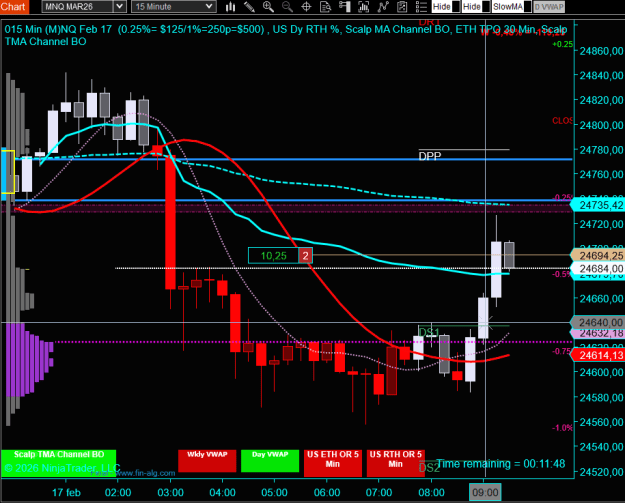Click the 17 feb date axis label
The image size is (625, 503).
point(66,493)
